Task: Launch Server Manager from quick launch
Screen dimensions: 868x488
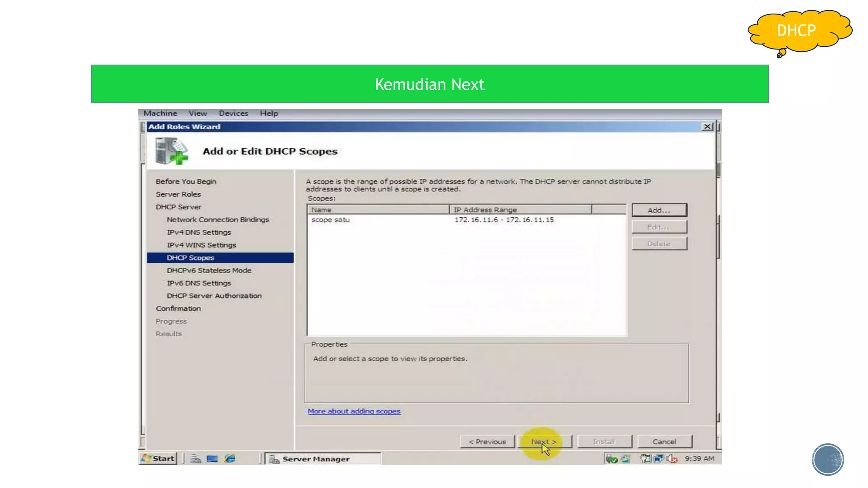Action: (195, 458)
